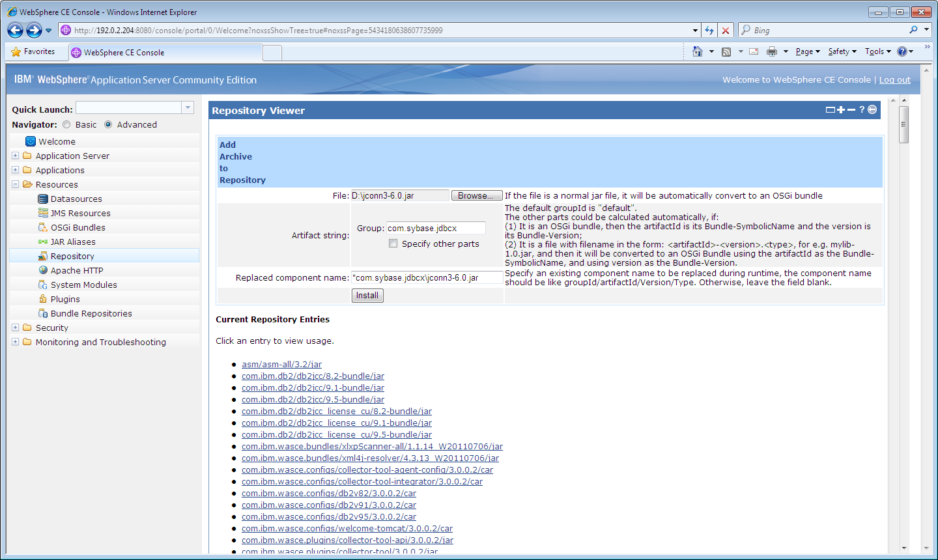Click the Print icon in toolbar
This screenshot has height=560, width=938.
pyautogui.click(x=772, y=51)
